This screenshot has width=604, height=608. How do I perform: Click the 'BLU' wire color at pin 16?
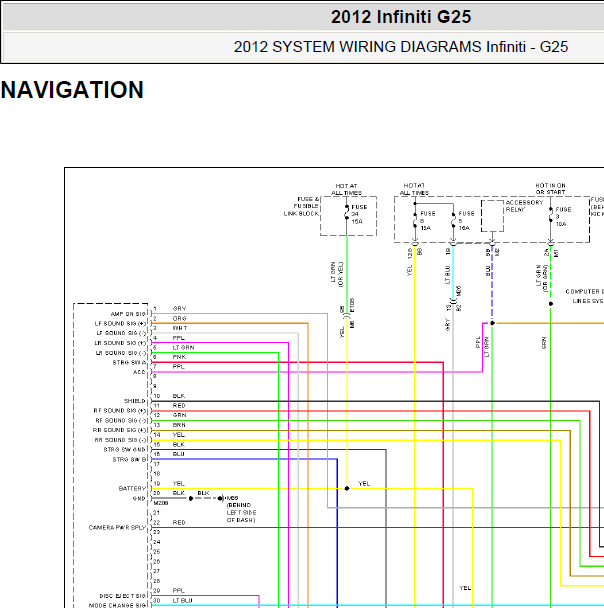[179, 454]
